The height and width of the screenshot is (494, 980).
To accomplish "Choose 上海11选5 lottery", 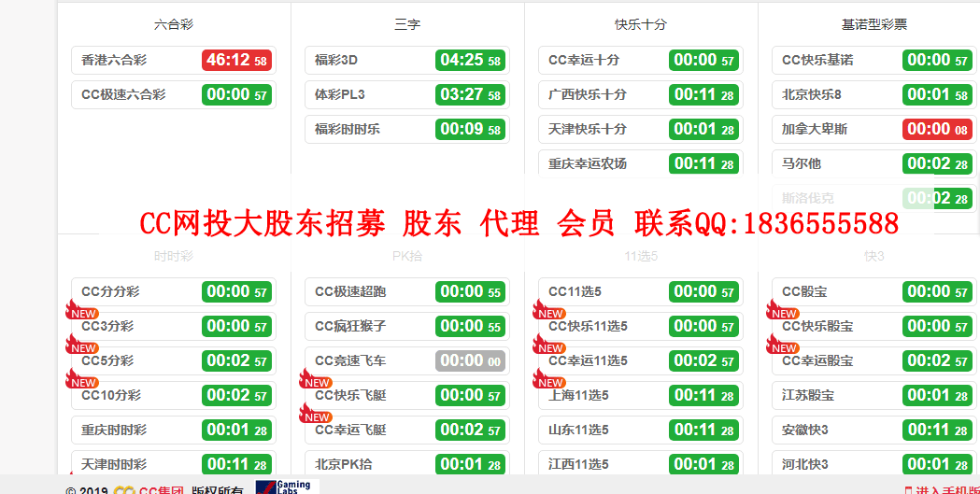I will [x=578, y=395].
